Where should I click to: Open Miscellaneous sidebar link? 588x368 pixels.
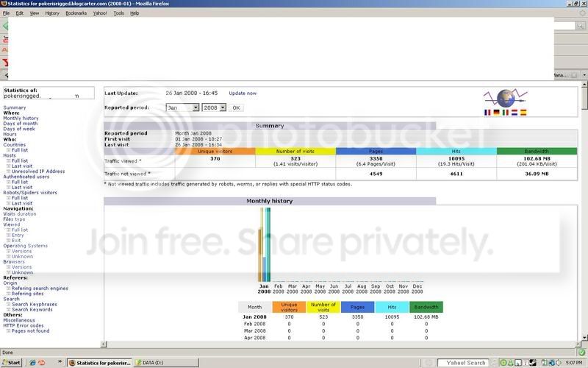19,320
